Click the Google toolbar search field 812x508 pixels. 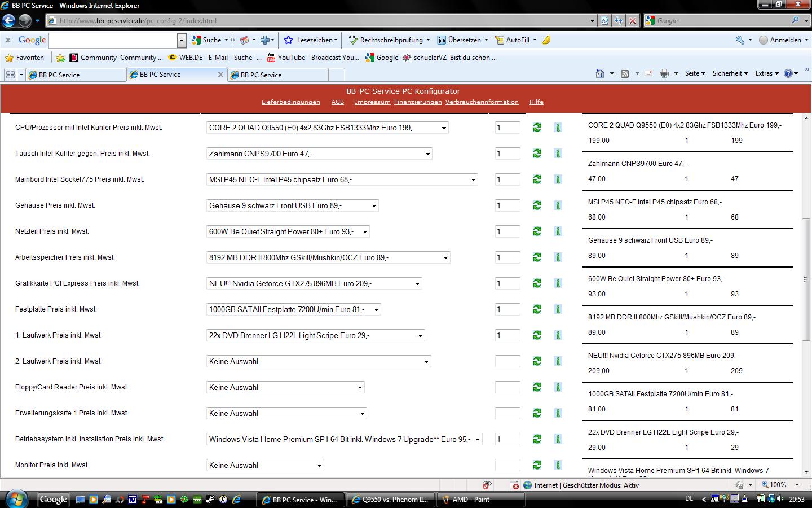pyautogui.click(x=113, y=40)
